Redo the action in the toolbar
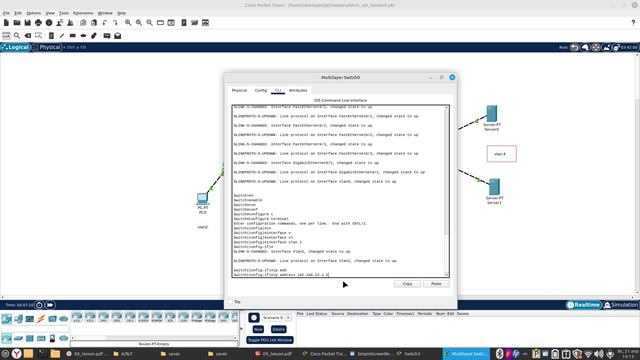This screenshot has width=640, height=360. coord(116,23)
